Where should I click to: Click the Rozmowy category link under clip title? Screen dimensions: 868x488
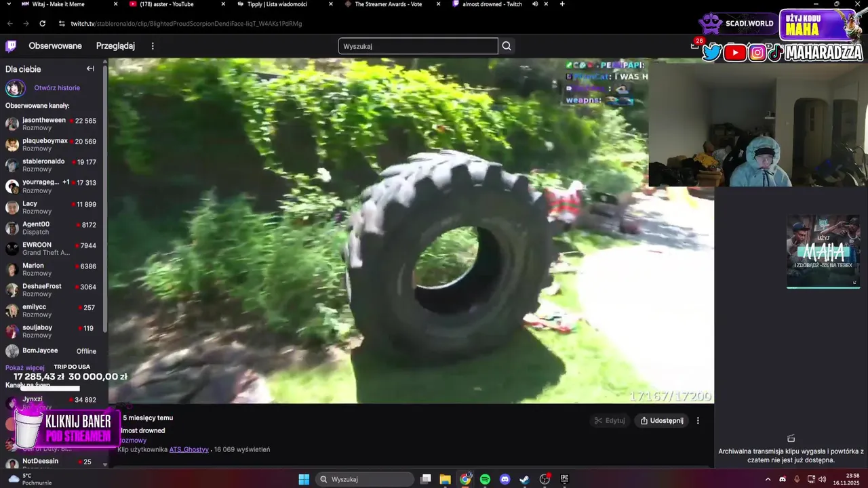click(x=133, y=441)
